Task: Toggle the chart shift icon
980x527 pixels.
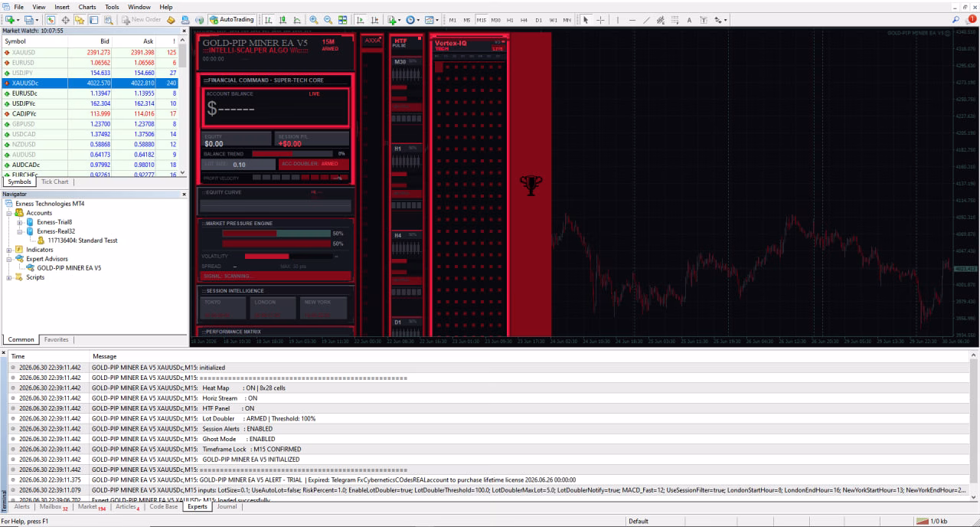Action: tap(374, 19)
